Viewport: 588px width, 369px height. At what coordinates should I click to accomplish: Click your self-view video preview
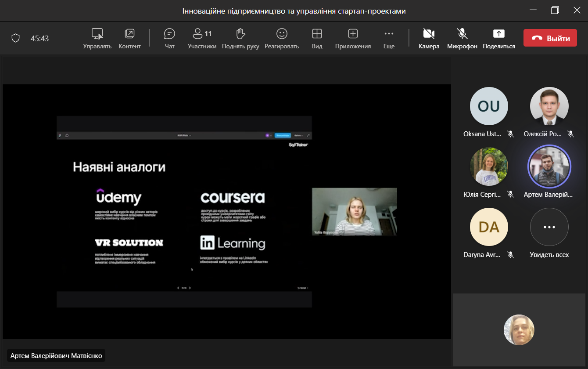point(519,330)
